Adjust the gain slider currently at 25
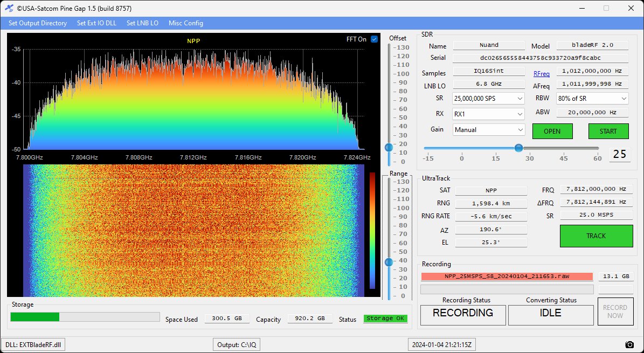This screenshot has width=644, height=353. [518, 147]
